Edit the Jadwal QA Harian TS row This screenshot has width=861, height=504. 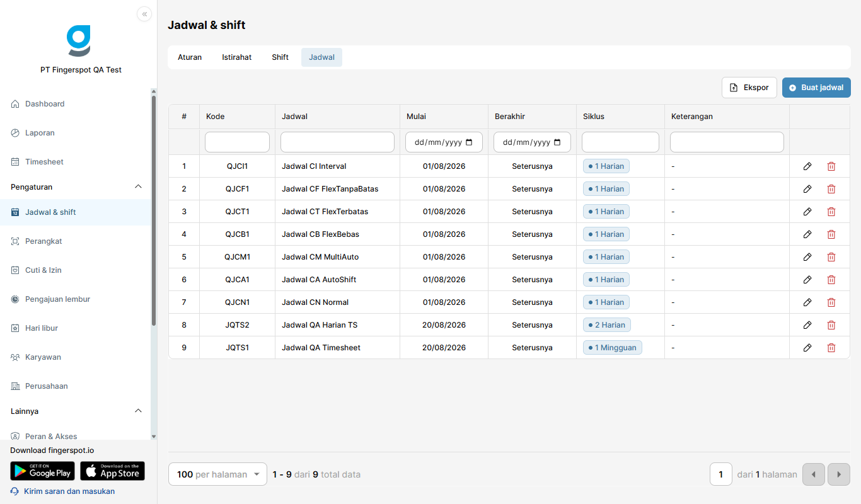coord(807,325)
